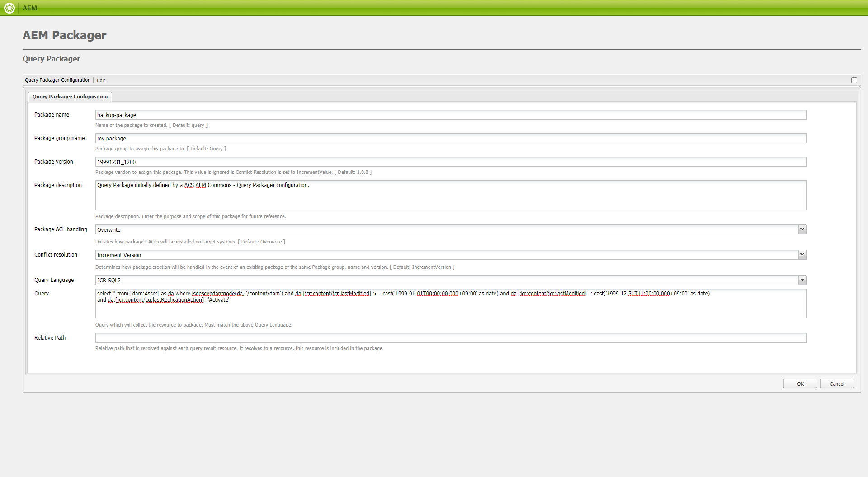Click the Query Packager Configuration toolbar label
The image size is (868, 477).
point(57,80)
